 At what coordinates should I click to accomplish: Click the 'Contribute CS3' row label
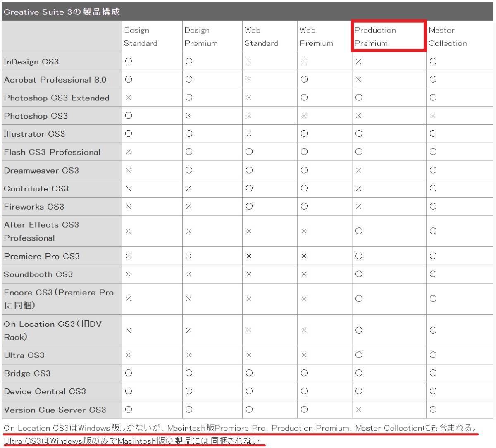(36, 188)
